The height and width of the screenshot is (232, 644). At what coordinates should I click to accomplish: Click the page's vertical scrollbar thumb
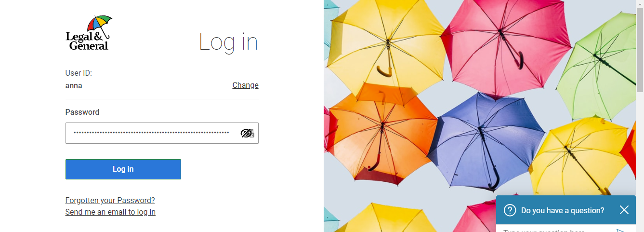coord(640,50)
